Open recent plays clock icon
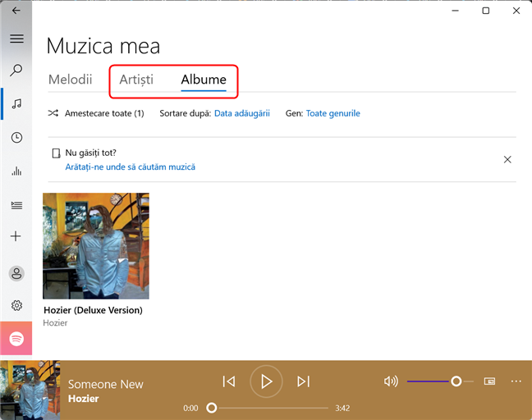 point(16,137)
